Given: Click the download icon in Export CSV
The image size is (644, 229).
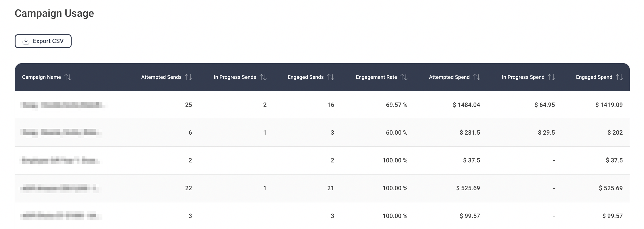Looking at the screenshot, I should [26, 41].
